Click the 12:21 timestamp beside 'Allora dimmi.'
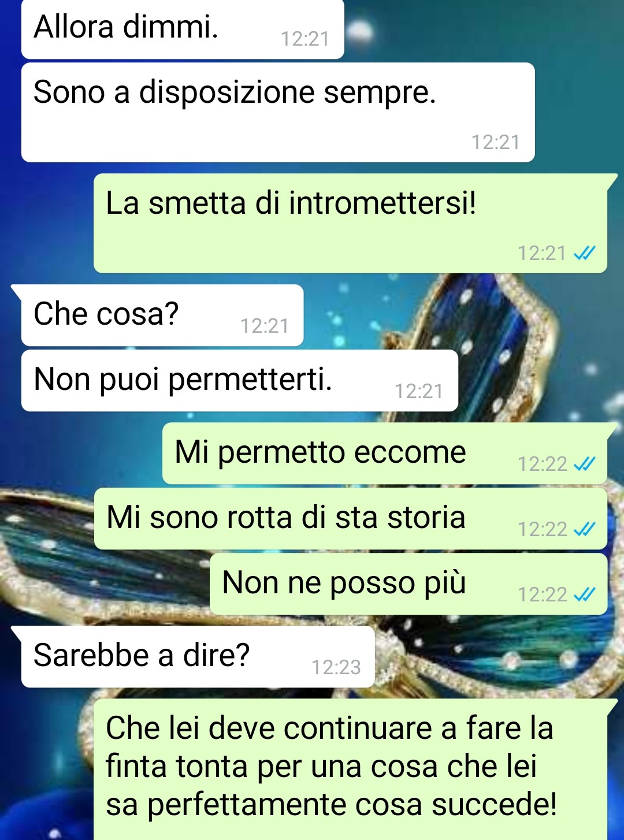The image size is (624, 840). [x=305, y=39]
